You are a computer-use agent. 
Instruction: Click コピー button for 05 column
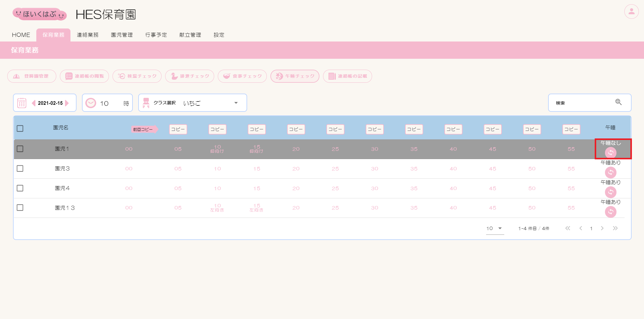178,129
